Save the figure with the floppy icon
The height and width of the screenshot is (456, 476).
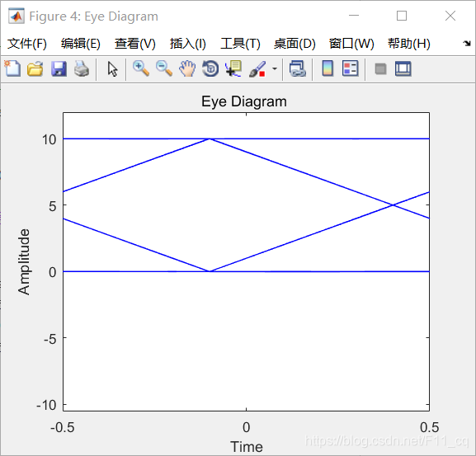tap(59, 68)
